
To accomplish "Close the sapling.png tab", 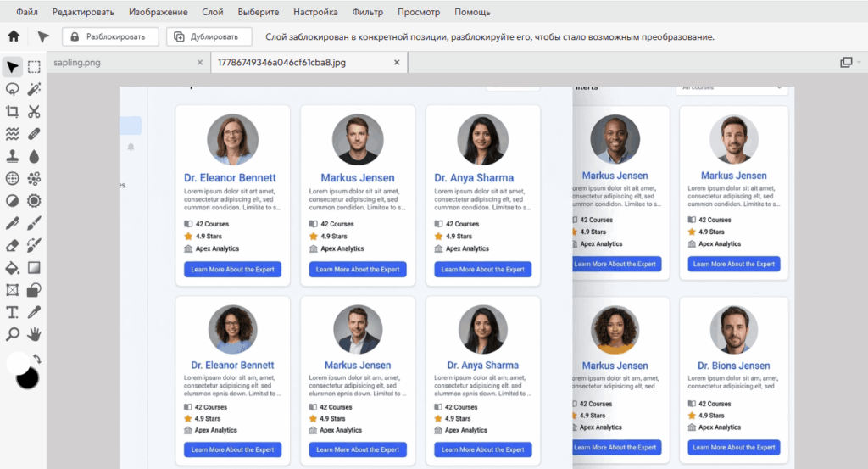I will coord(200,63).
